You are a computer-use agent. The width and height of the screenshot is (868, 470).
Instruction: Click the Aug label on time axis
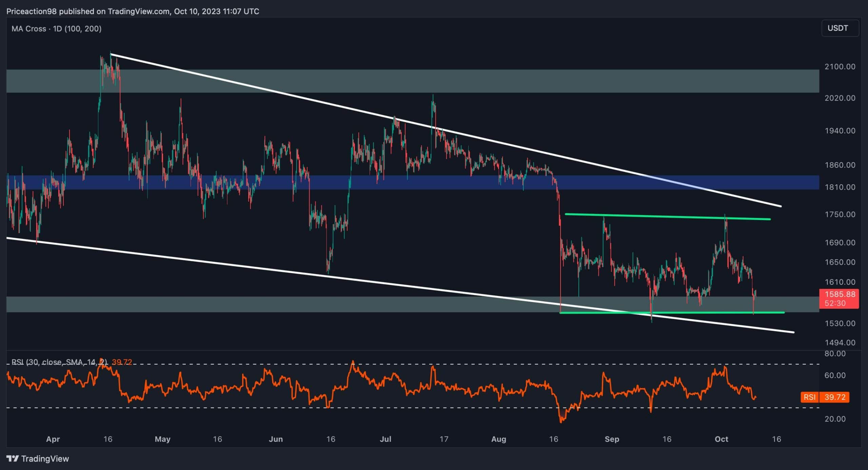click(x=499, y=439)
